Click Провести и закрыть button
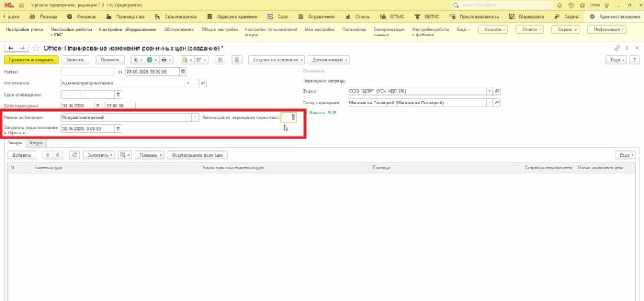The image size is (644, 301). [x=31, y=60]
